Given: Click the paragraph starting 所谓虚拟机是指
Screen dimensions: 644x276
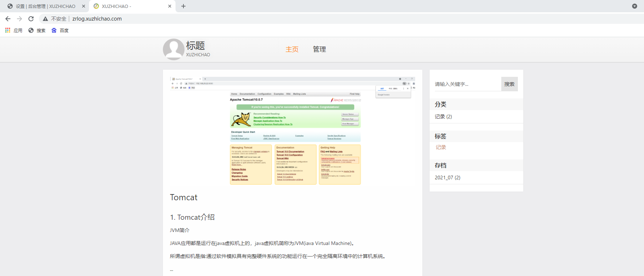Looking at the screenshot, I should (x=278, y=256).
